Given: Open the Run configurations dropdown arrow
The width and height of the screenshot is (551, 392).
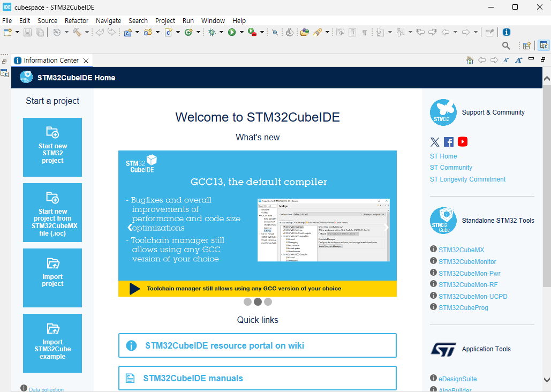Looking at the screenshot, I should click(241, 32).
